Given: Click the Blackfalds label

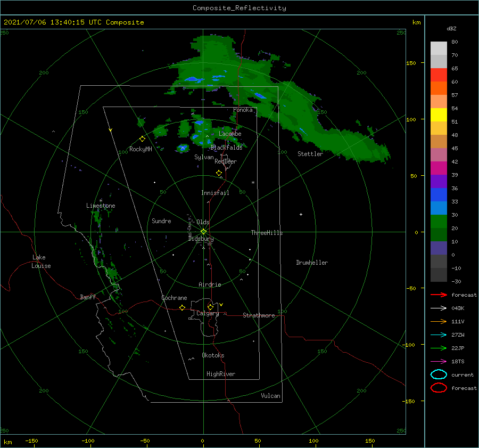Looking at the screenshot, I should [226, 148].
